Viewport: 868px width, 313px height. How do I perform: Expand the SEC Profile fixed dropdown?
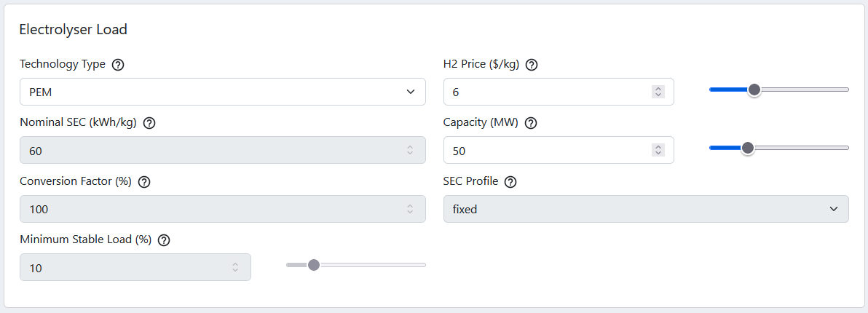coord(646,209)
